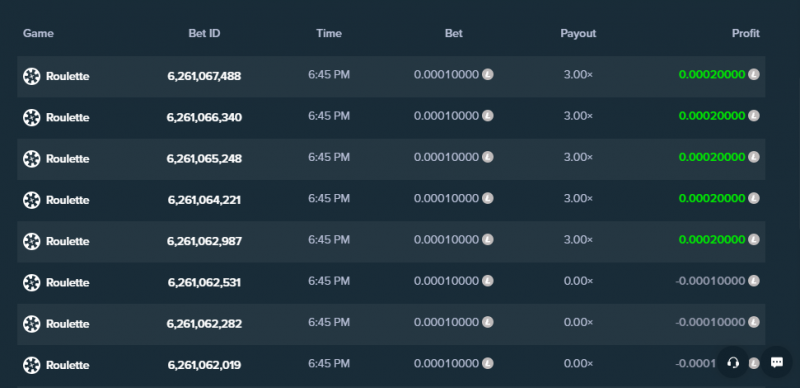
Task: Click 6:45 PM time in row 6,261,062,987
Action: 329,239
